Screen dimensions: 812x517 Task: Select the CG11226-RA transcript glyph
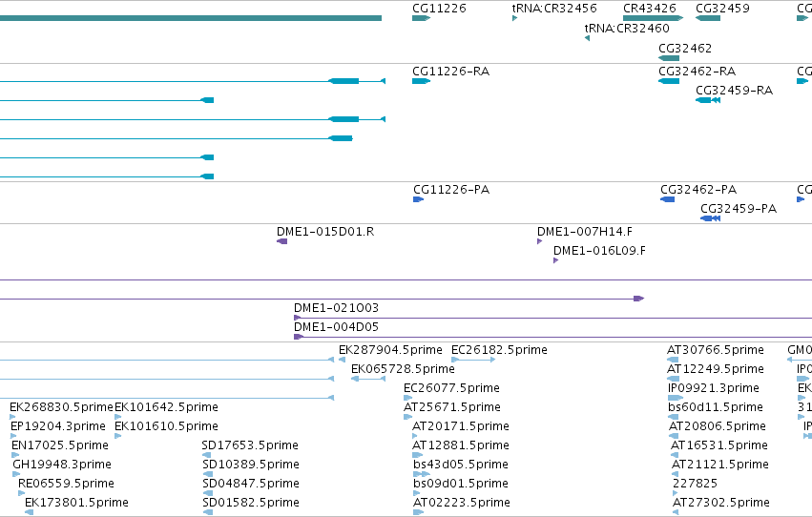[421, 81]
